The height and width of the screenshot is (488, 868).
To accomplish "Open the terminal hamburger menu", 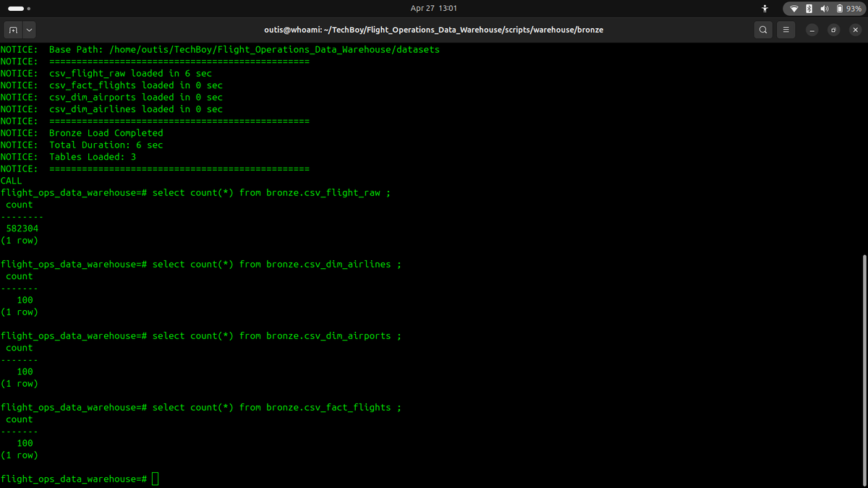I will (786, 30).
